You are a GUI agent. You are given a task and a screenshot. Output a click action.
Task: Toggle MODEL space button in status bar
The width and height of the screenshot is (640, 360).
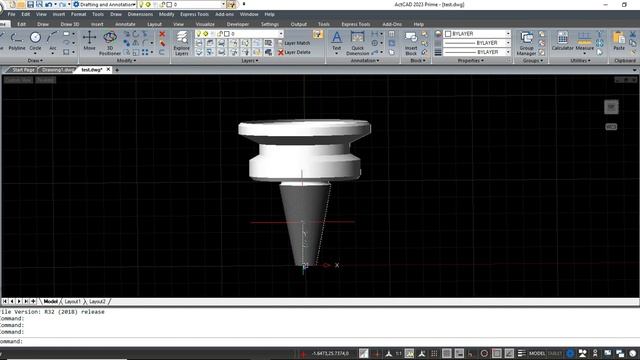(x=537, y=353)
